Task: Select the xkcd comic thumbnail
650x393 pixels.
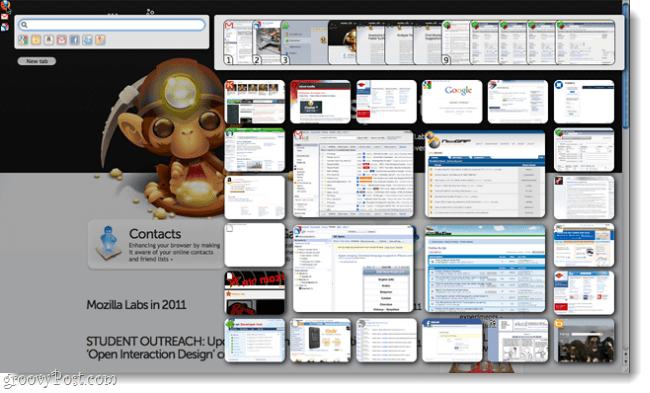Action: (518, 340)
